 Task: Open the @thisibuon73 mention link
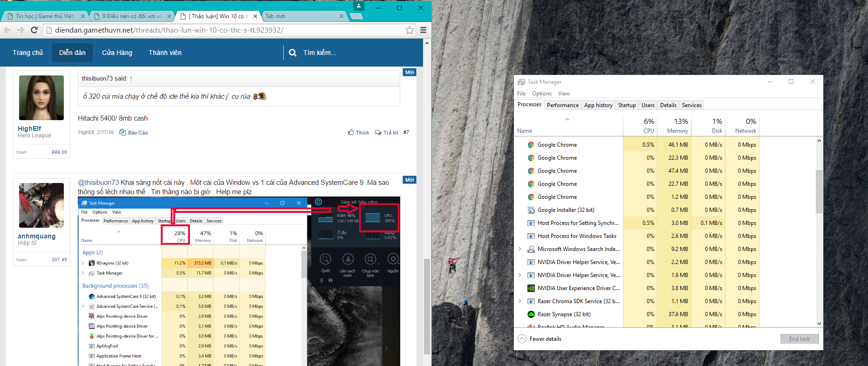98,183
